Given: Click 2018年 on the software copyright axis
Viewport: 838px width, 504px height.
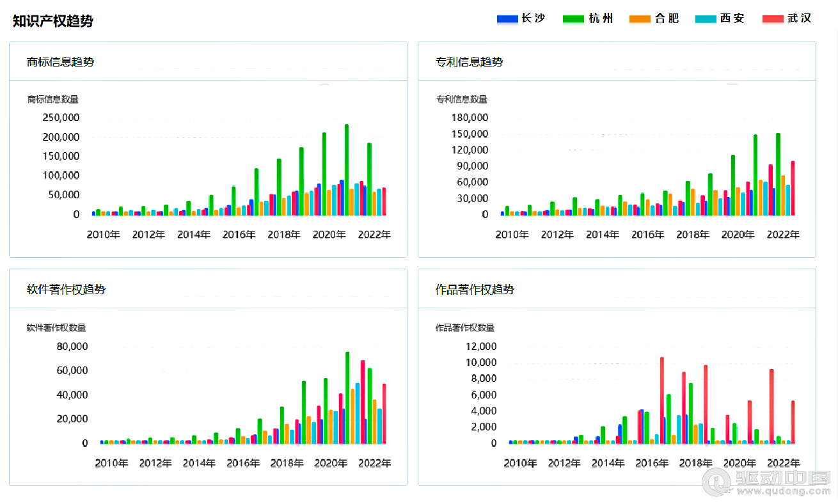Looking at the screenshot, I should point(287,463).
